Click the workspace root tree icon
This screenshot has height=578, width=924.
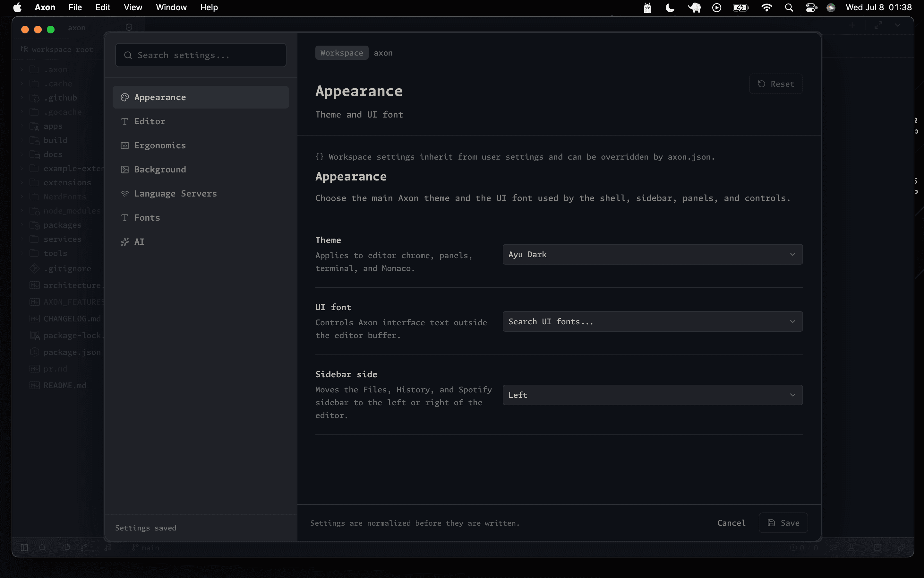[x=24, y=49]
